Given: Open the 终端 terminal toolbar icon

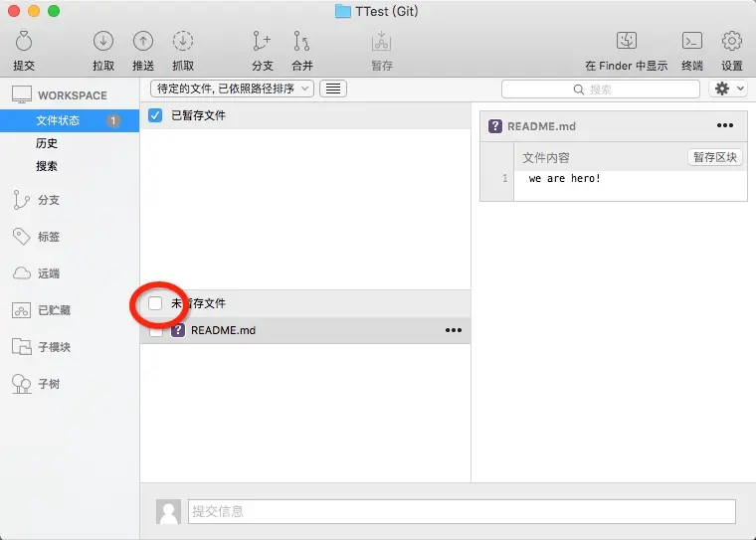Looking at the screenshot, I should point(692,41).
